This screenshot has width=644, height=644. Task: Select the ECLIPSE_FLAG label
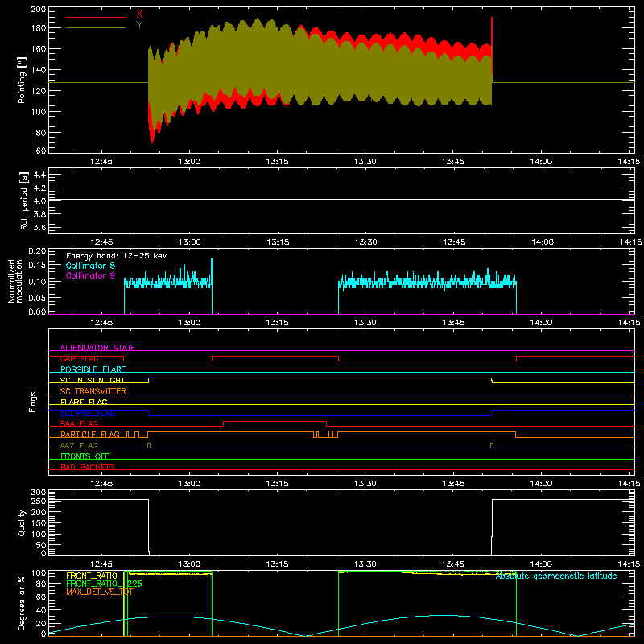pos(88,413)
